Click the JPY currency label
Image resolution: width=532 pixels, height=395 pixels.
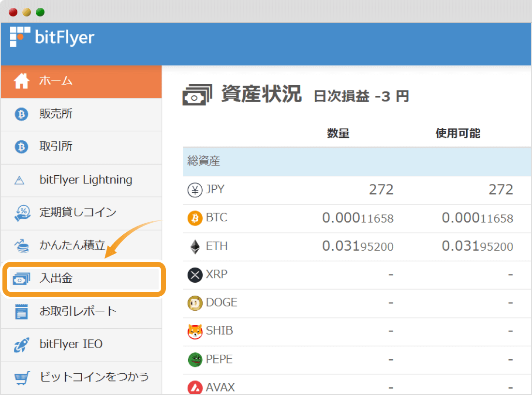click(x=215, y=189)
